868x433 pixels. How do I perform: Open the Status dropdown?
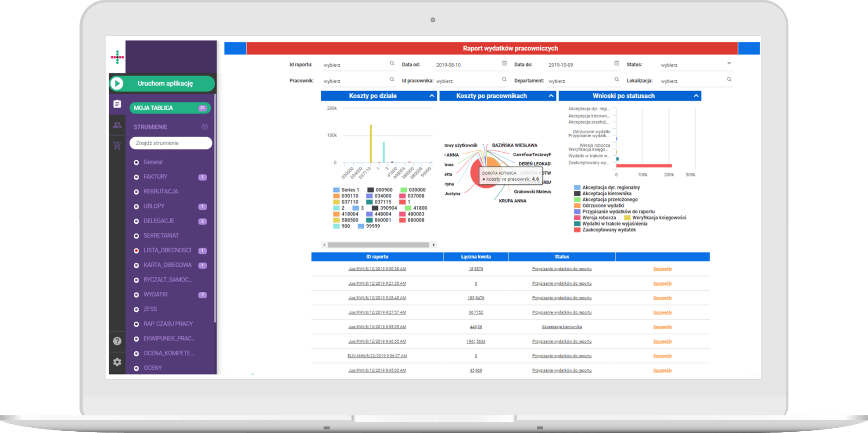pos(729,64)
